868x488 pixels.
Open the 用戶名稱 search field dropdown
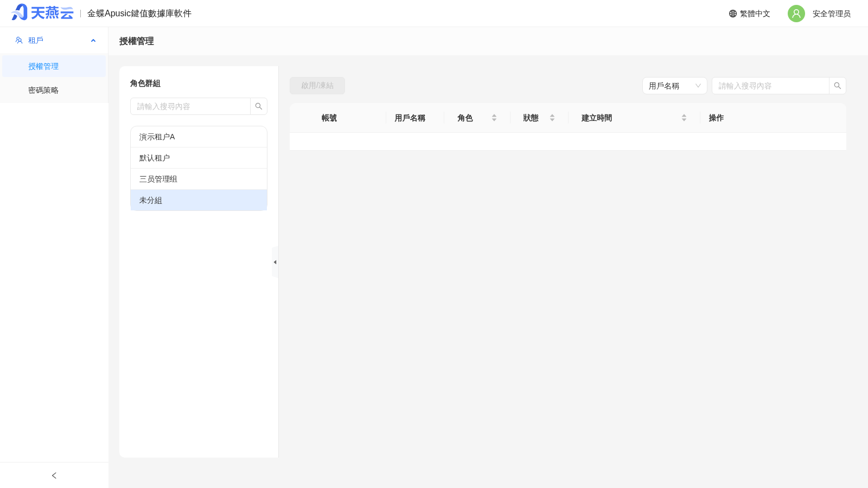click(675, 86)
